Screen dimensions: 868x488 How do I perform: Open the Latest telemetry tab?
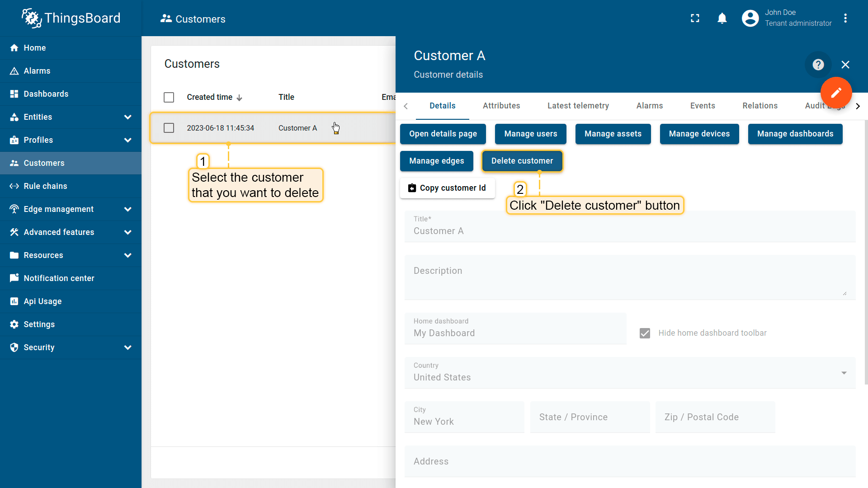click(578, 106)
